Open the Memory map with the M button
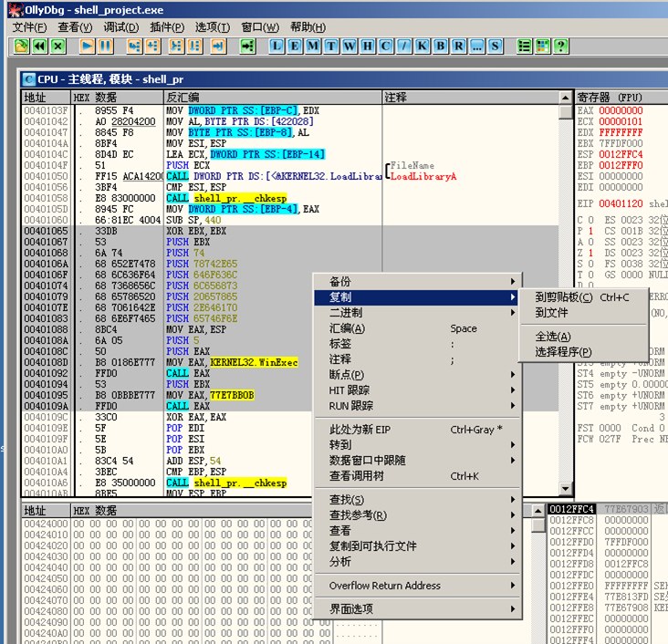668x644 pixels. 313,46
